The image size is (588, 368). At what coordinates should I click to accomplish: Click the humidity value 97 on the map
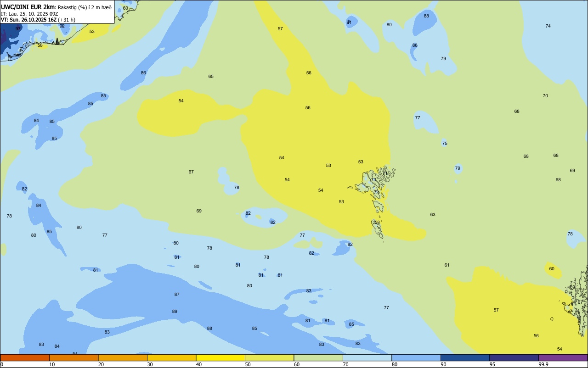pyautogui.click(x=18, y=28)
